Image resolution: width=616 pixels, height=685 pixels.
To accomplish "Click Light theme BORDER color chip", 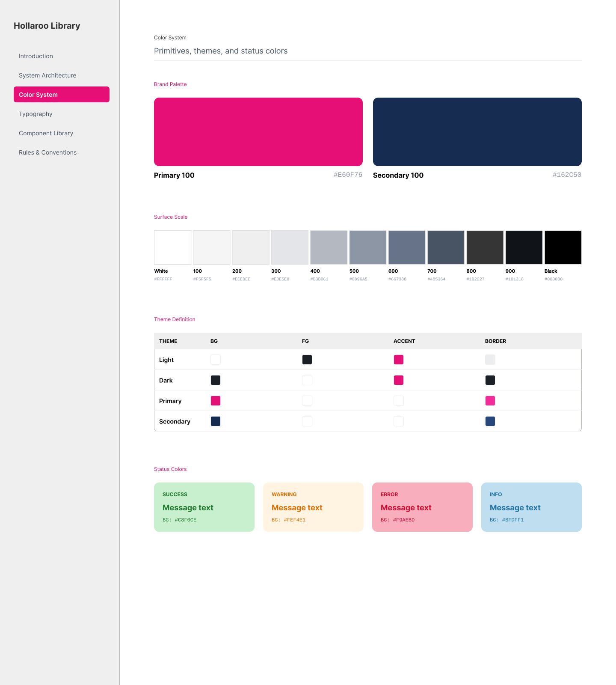I will click(490, 360).
